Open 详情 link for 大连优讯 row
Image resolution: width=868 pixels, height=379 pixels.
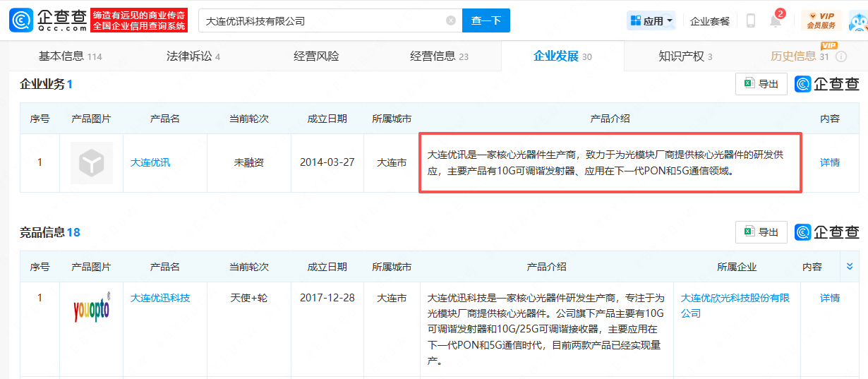tap(830, 162)
